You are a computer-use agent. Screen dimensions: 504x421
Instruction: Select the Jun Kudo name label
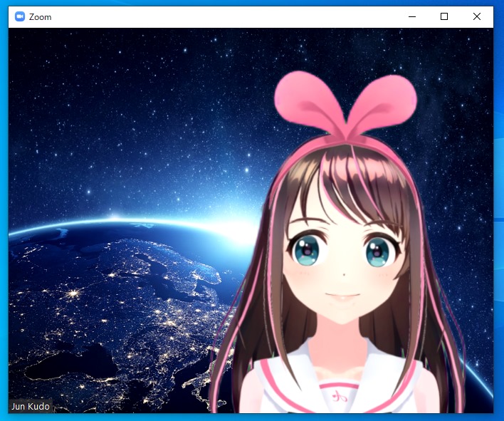click(30, 406)
